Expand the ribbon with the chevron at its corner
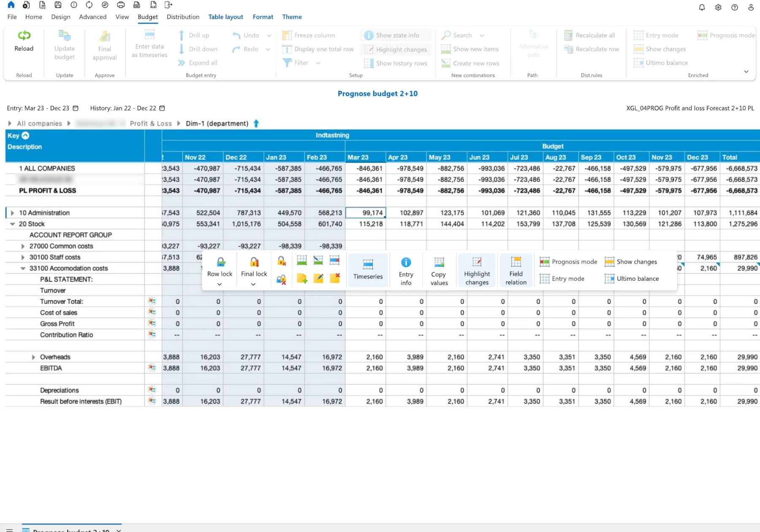 point(746,72)
